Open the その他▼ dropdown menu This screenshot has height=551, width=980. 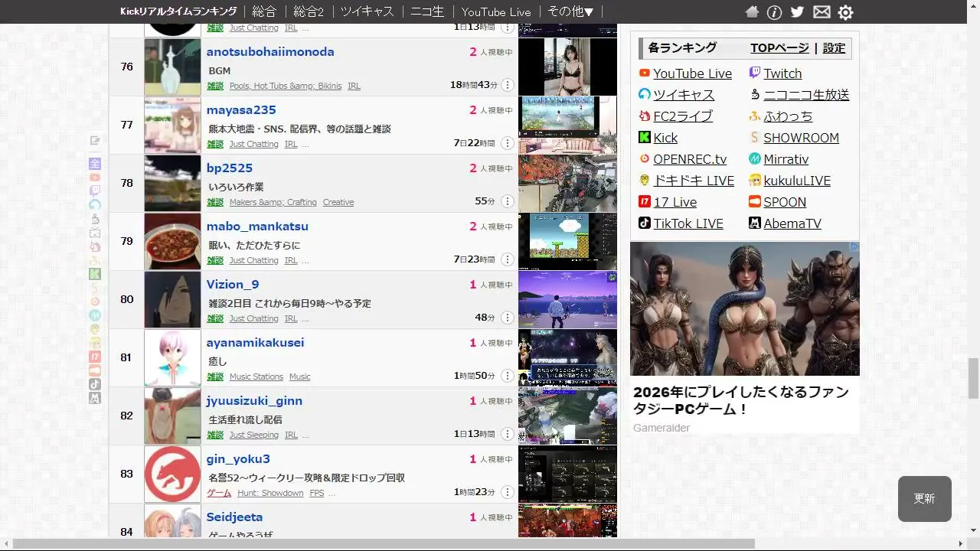point(570,11)
